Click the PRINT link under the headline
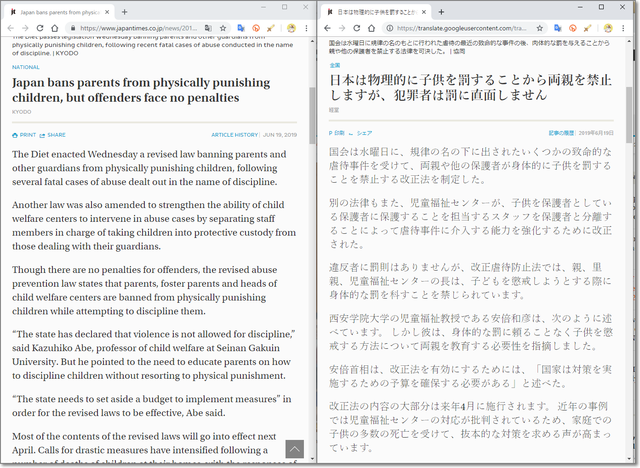Screen dimensions: 640x468 [x=25, y=134]
